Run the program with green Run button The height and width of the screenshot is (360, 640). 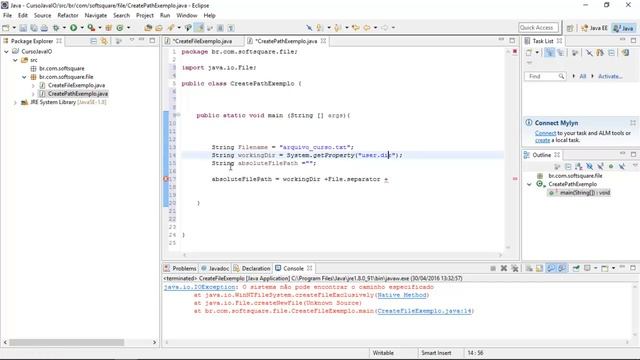pos(73,28)
